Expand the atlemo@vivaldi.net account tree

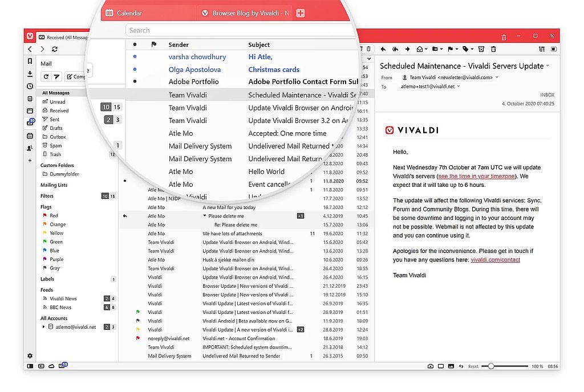43,327
